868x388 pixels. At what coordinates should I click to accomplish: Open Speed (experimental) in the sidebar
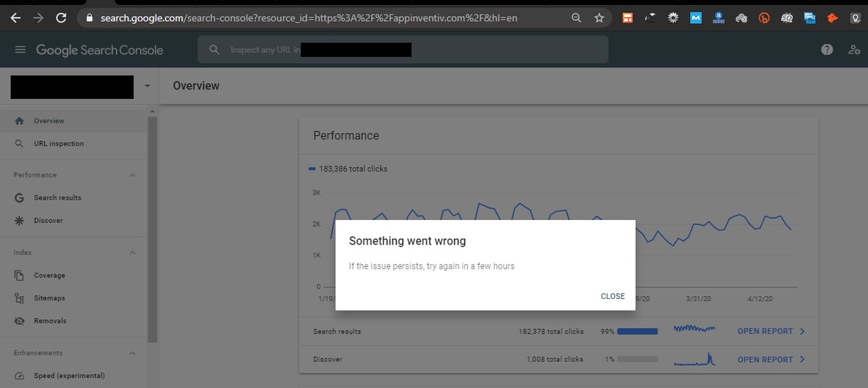[73, 376]
